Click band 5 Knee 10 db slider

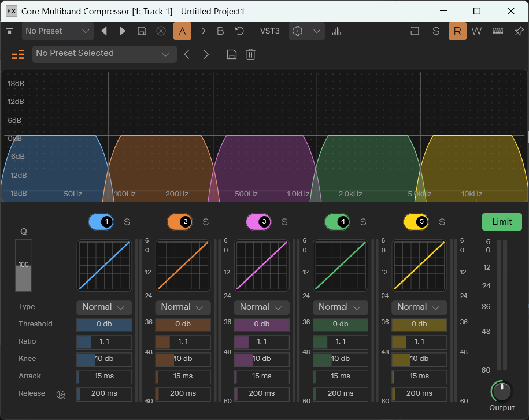(419, 359)
